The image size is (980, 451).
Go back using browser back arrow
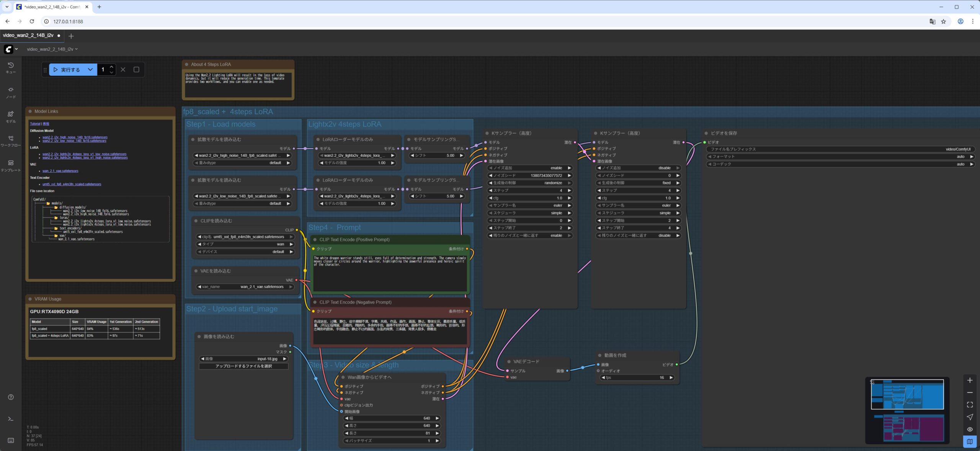(x=8, y=21)
